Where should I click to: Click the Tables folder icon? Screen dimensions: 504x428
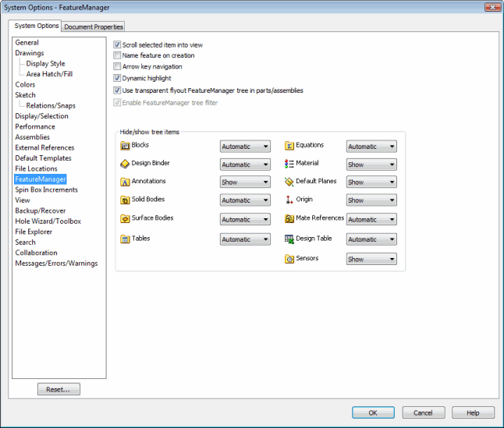coord(125,239)
